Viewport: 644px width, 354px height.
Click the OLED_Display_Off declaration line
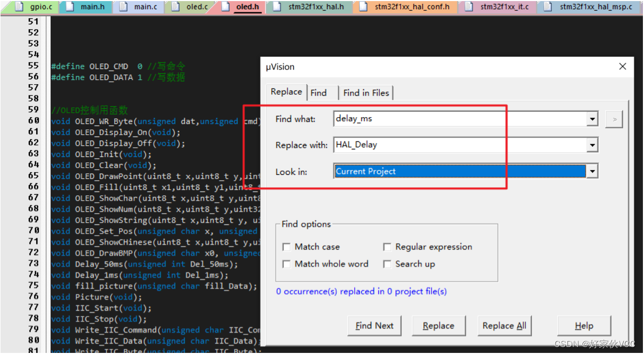click(118, 144)
